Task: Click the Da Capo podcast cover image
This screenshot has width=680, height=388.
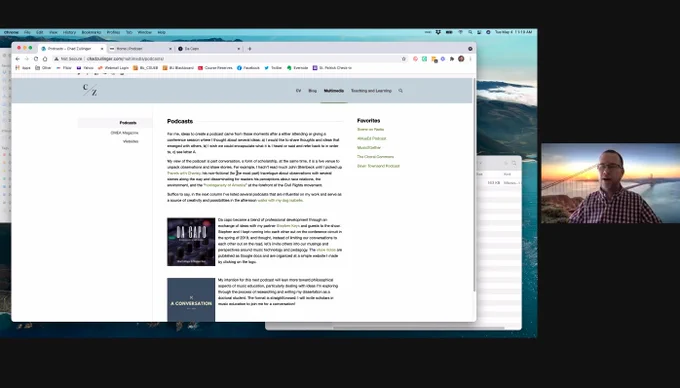Action: pos(191,242)
